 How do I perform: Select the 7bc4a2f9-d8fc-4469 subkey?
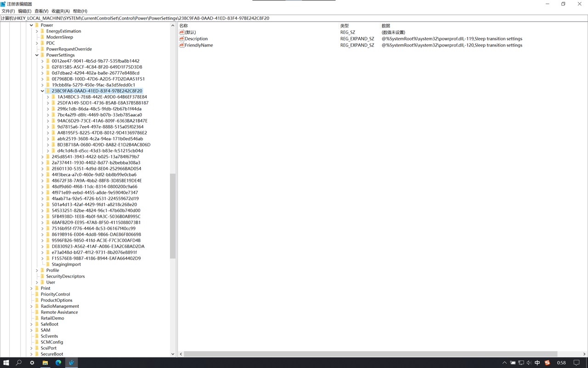pos(99,115)
